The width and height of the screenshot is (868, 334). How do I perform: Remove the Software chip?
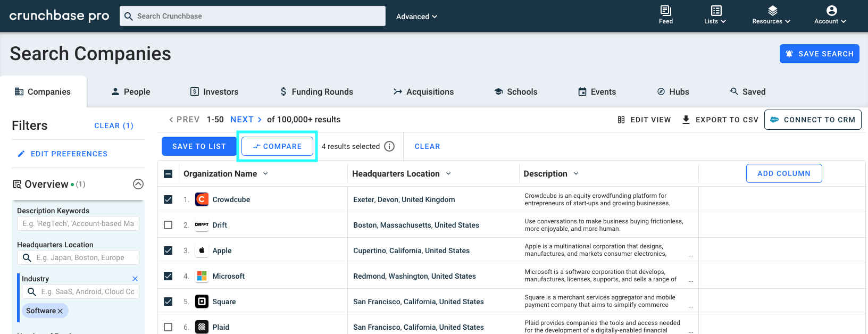(x=60, y=311)
